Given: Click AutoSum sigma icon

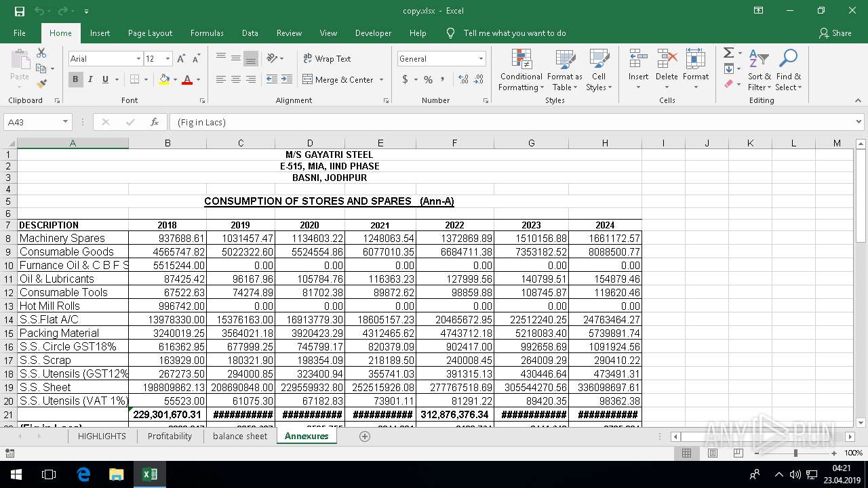Looking at the screenshot, I should coord(728,53).
